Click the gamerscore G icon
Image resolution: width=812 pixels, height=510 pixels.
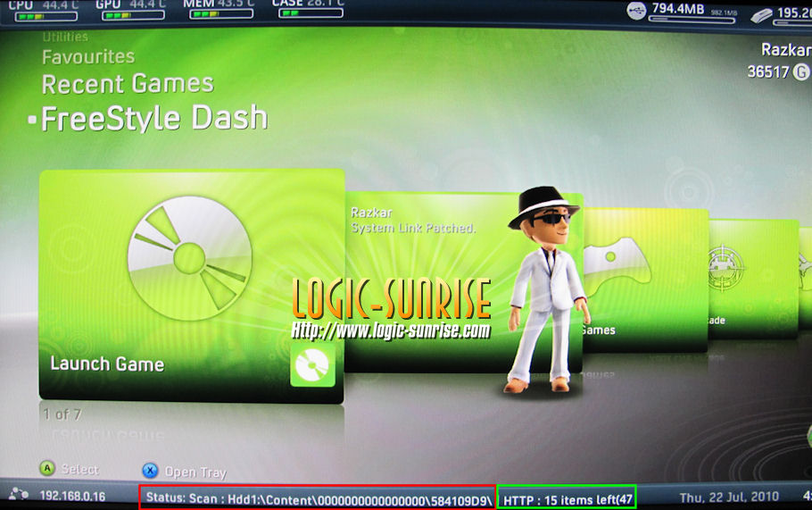click(x=801, y=71)
